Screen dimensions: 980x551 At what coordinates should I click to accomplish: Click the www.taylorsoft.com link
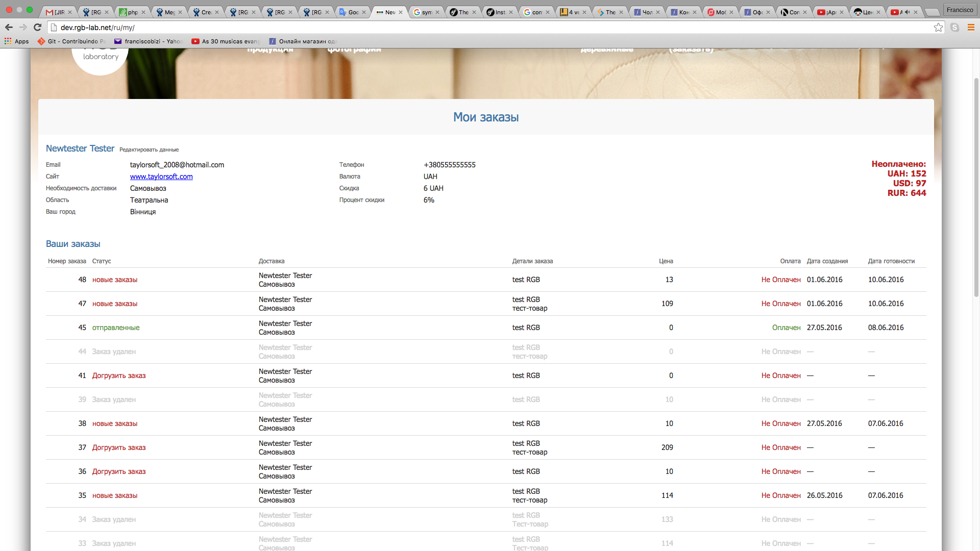click(x=161, y=177)
